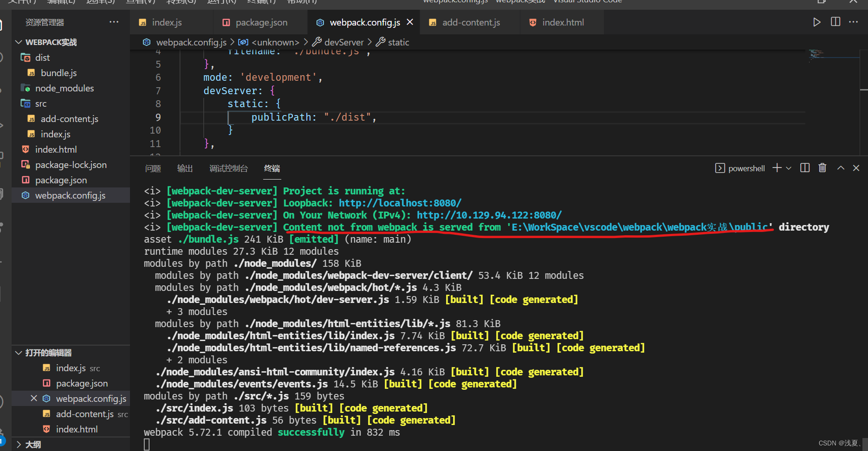
Task: Kill the terminal with trash icon
Action: pos(823,168)
